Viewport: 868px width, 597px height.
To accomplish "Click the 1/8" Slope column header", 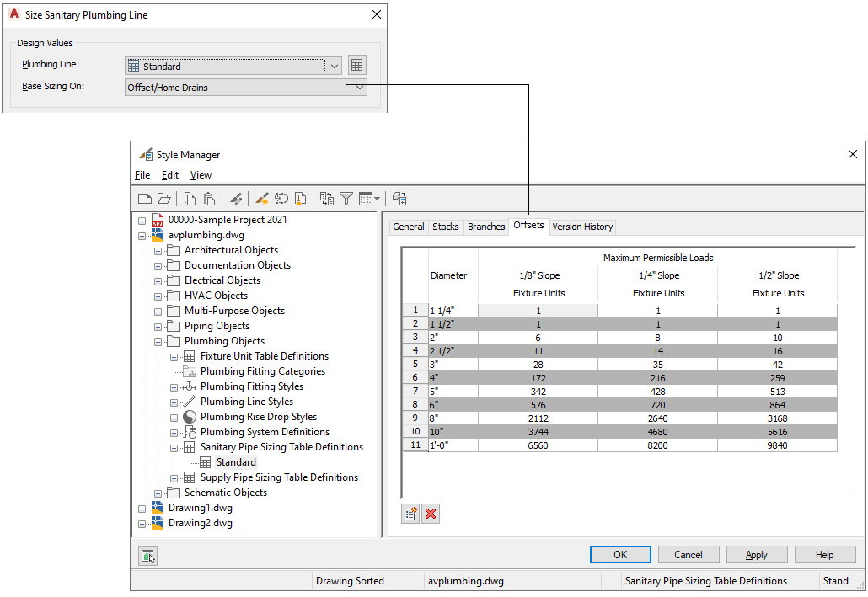I will pos(539,275).
